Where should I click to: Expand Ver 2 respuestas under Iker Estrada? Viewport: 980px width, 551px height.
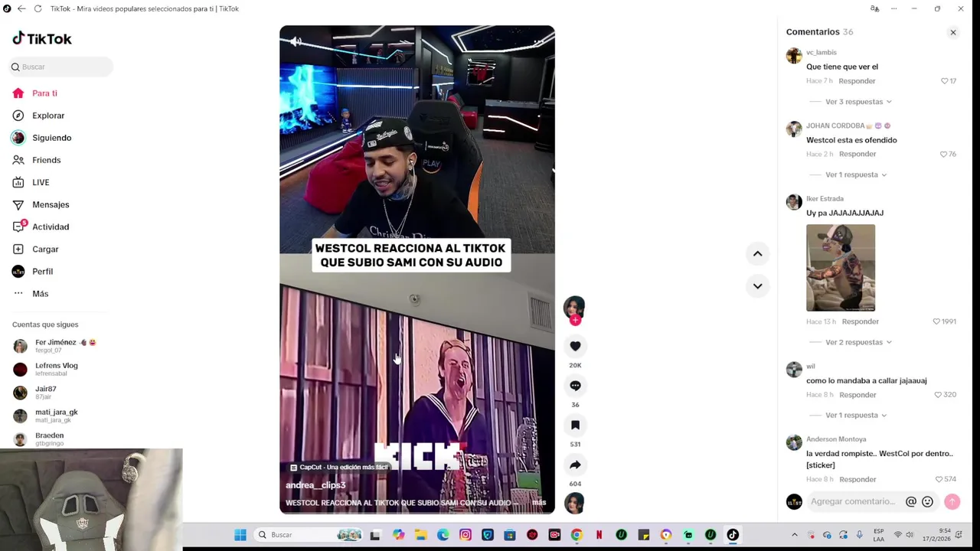(x=857, y=342)
